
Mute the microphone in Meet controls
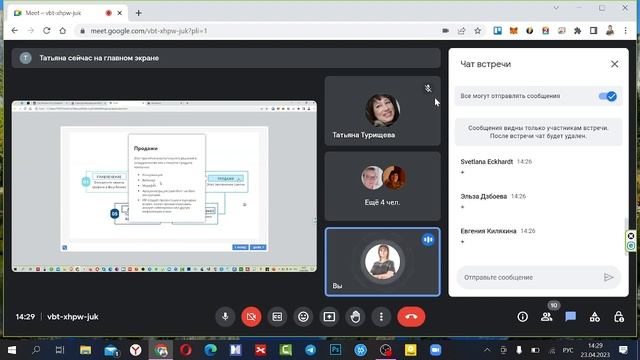coord(225,317)
